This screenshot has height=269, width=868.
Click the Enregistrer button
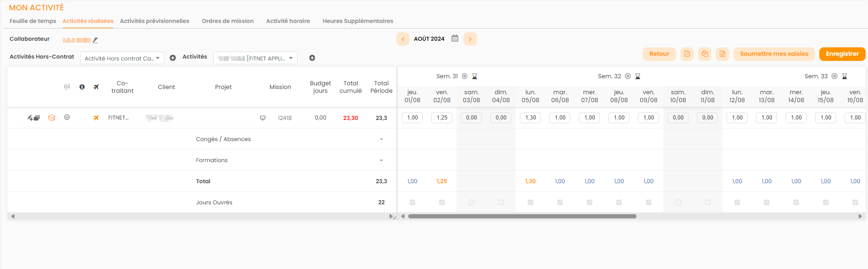(842, 54)
